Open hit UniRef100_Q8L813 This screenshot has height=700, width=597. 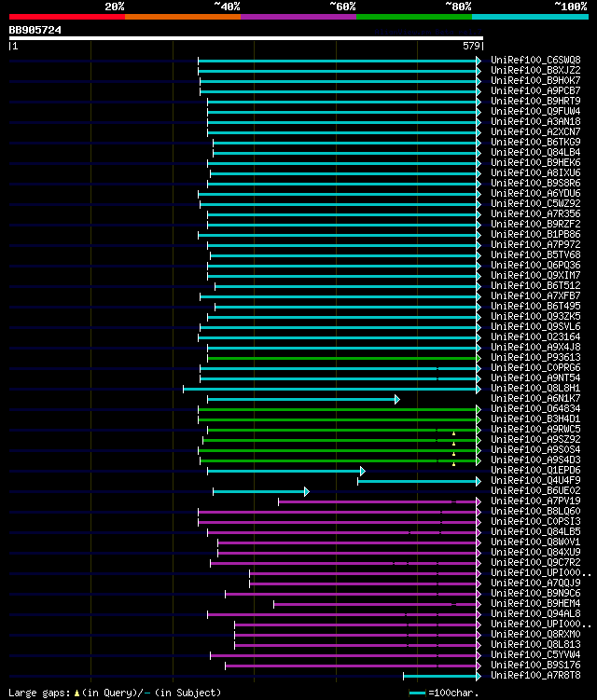click(x=535, y=645)
